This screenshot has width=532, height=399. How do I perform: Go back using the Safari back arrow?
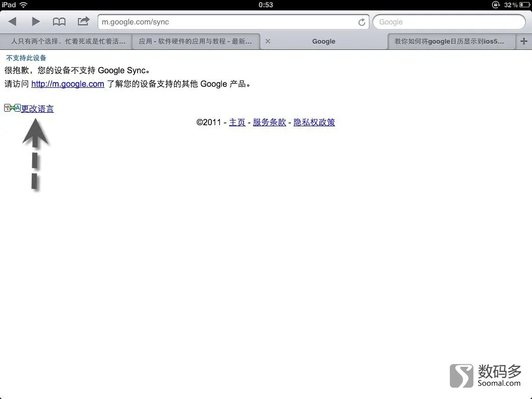12,22
